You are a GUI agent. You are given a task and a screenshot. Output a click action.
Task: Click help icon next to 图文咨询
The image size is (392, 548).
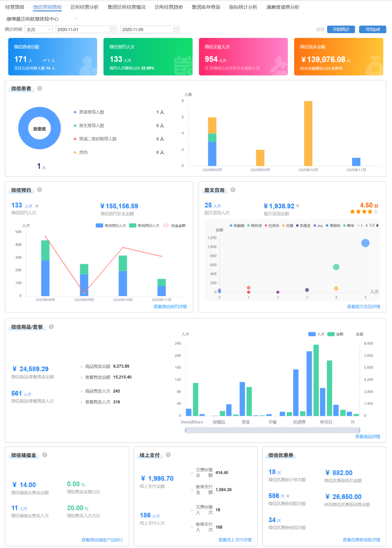tap(233, 190)
